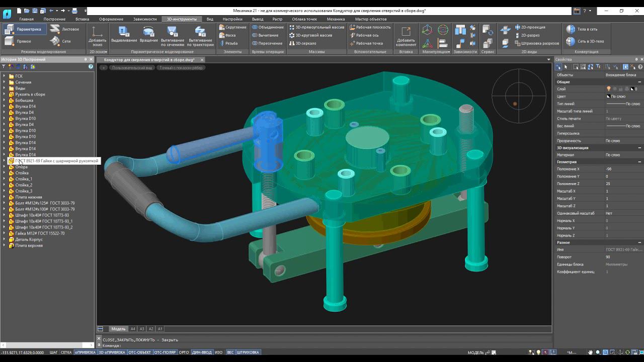Toggle оПРИВЯЗКА object snap
The width and height of the screenshot is (644, 362).
coord(86,352)
